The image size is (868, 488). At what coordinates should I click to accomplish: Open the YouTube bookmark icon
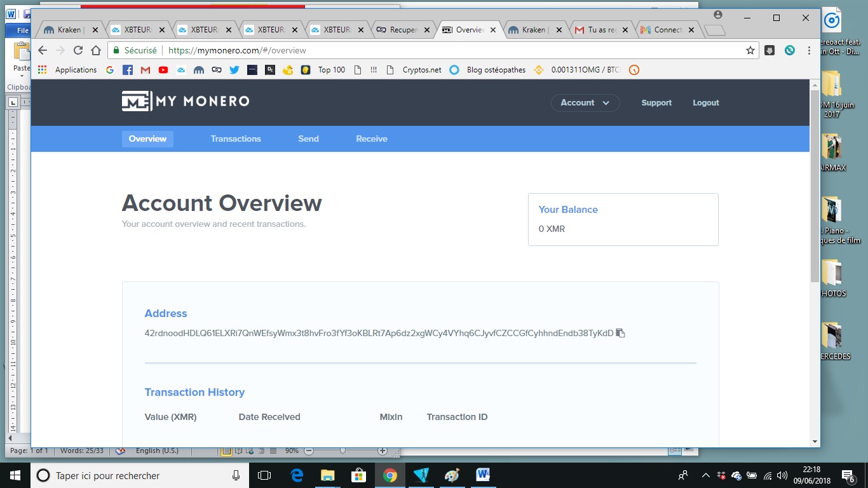(163, 70)
